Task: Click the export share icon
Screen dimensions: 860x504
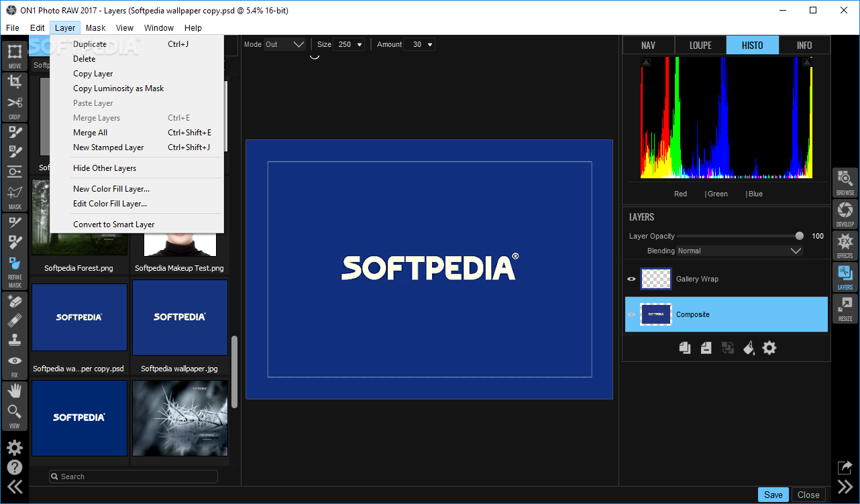Action: [845, 468]
